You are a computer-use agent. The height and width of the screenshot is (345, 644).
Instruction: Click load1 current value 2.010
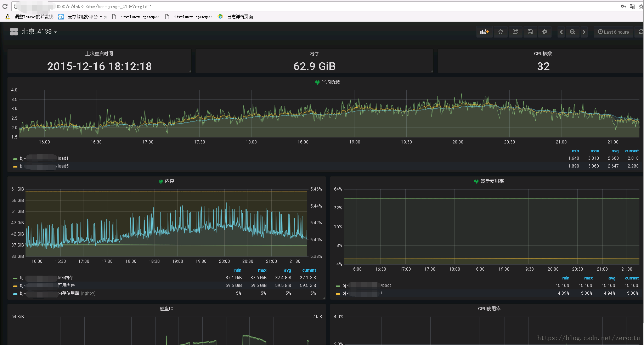[x=633, y=158]
